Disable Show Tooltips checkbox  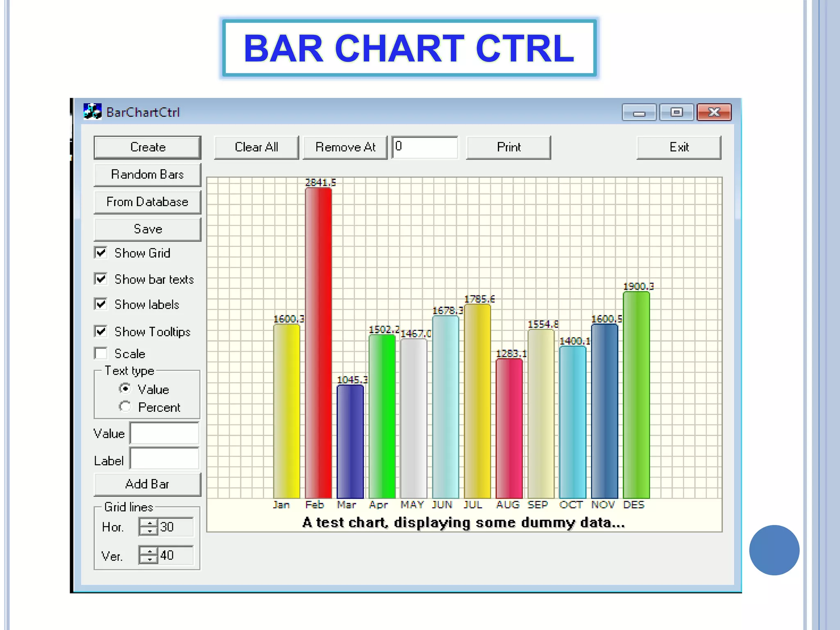(x=101, y=331)
